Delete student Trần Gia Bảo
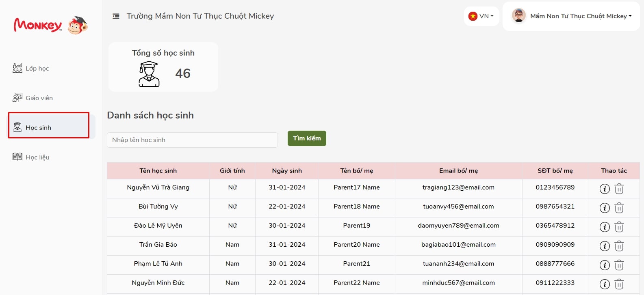The height and width of the screenshot is (295, 644). pos(619,246)
